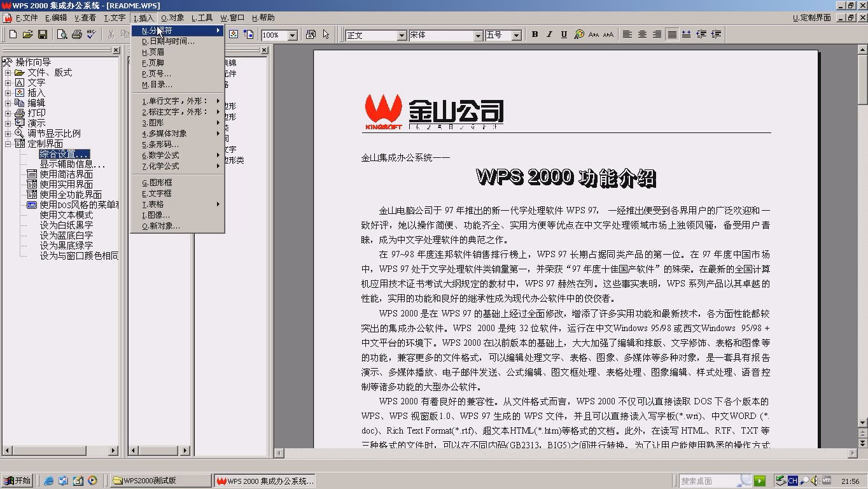The image size is (868, 489).
Task: Underline text with the U icon
Action: [564, 34]
